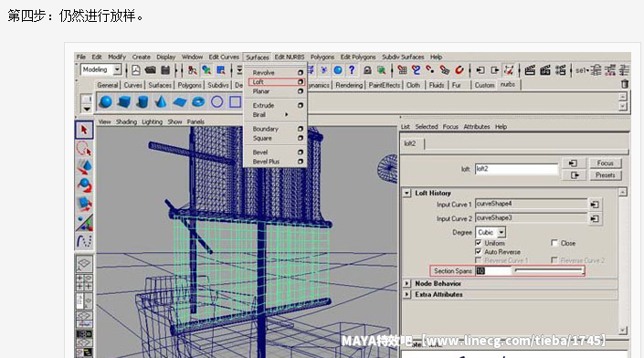Open the help question mark icon
This screenshot has width=644, height=358.
(352, 70)
